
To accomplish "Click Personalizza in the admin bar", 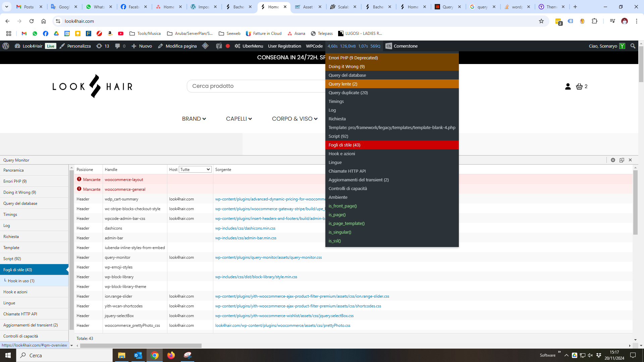I will pyautogui.click(x=75, y=46).
